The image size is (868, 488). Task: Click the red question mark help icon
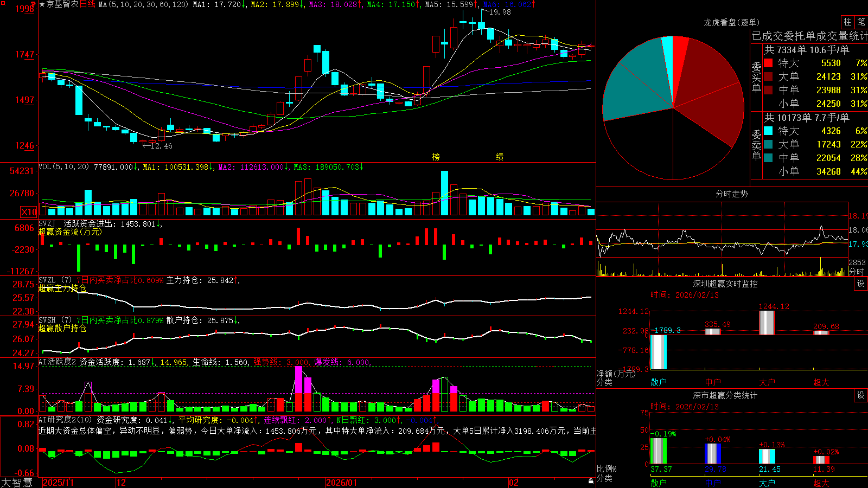pos(34,3)
